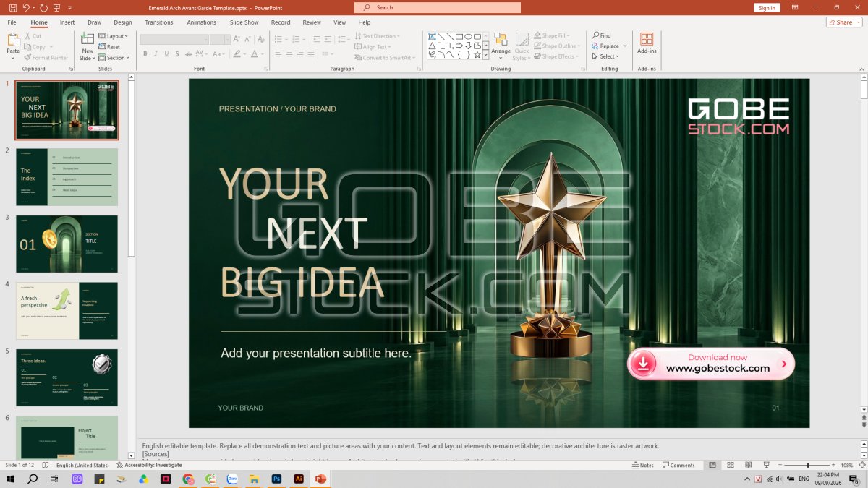Start Slide Show from status bar icon
The width and height of the screenshot is (868, 488).
click(x=767, y=465)
